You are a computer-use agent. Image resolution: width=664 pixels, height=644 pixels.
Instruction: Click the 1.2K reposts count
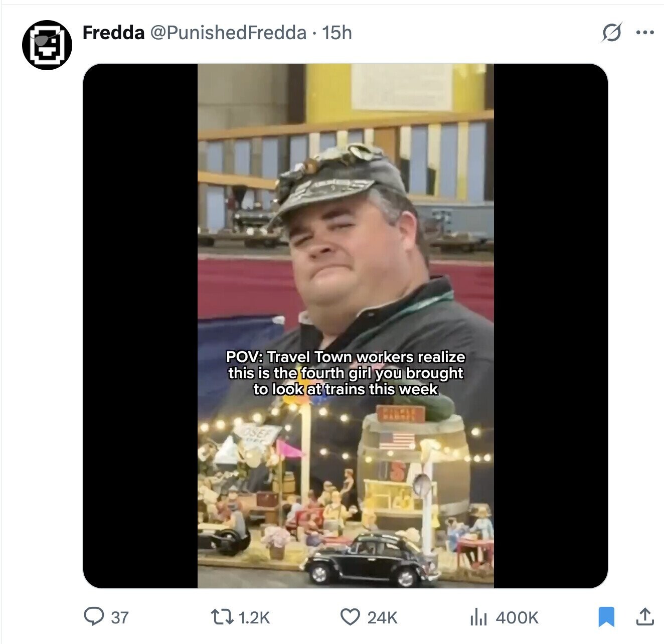[x=254, y=617]
